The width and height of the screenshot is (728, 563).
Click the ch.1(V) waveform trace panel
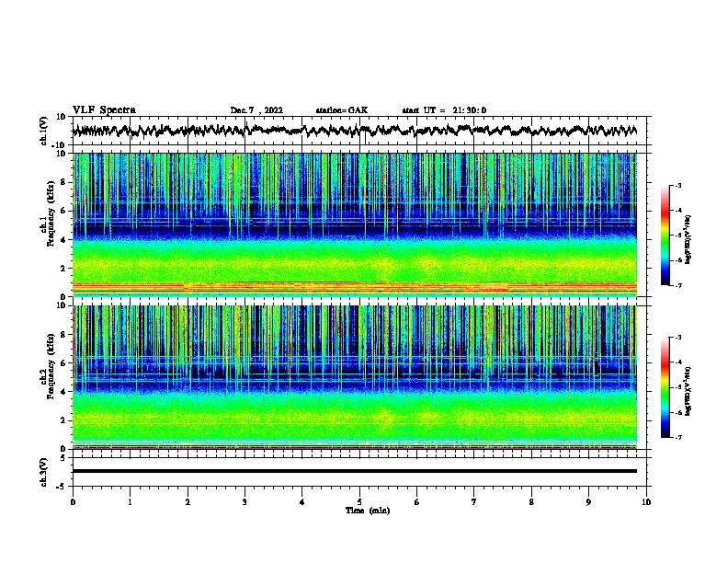point(361,131)
